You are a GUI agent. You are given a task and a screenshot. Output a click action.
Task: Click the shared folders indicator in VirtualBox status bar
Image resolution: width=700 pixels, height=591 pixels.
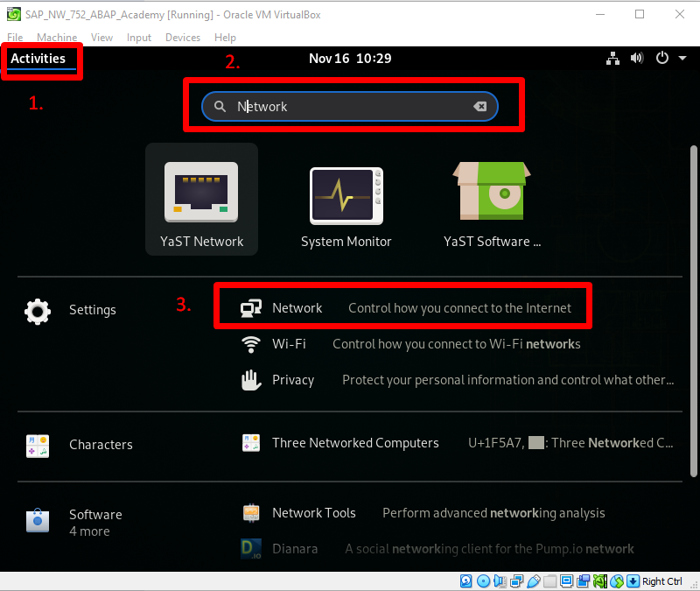[550, 581]
